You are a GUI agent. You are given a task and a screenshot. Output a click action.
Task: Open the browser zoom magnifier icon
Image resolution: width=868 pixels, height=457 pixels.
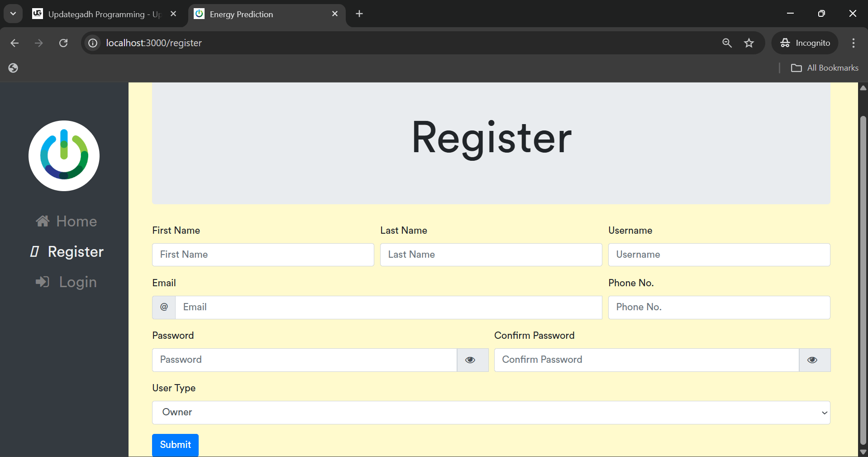coord(727,43)
